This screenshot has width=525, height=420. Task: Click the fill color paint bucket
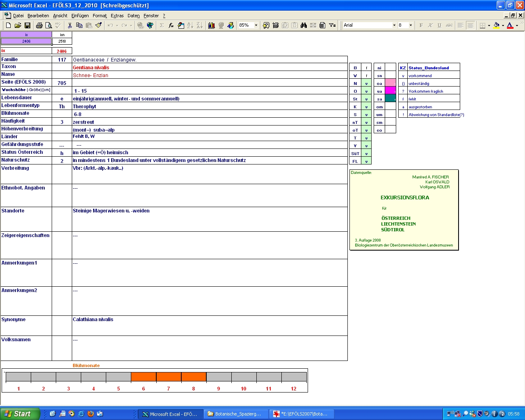tap(496, 25)
